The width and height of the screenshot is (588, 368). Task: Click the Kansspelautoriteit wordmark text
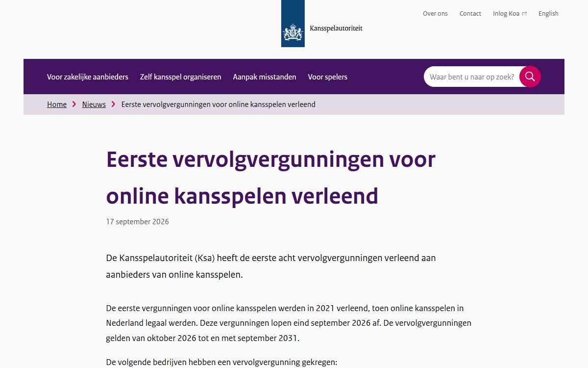336,28
